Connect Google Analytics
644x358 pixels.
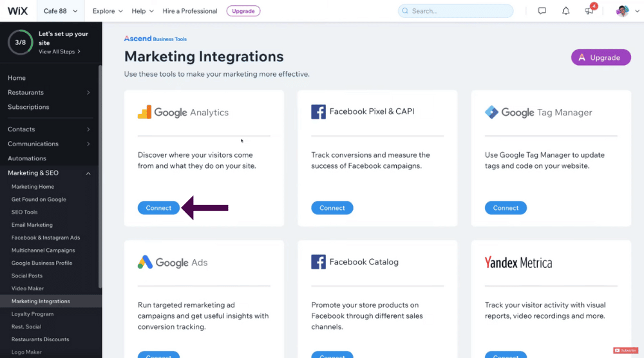coord(158,208)
